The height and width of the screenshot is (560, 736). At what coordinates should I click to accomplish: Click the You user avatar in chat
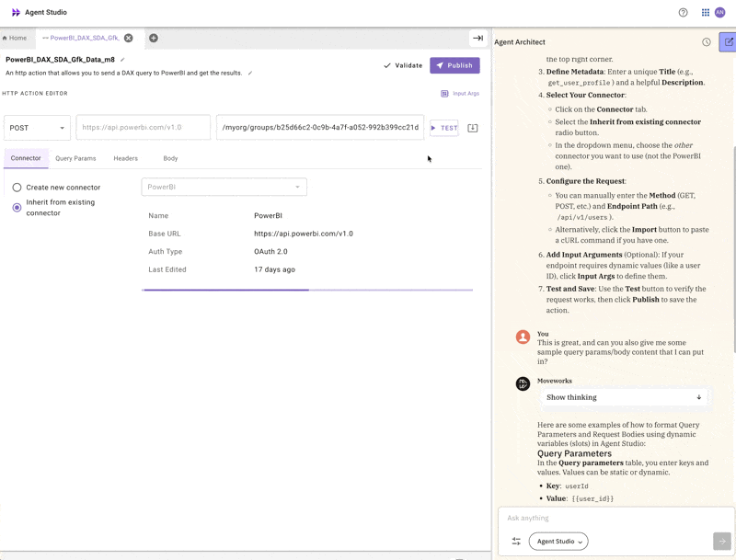point(523,337)
